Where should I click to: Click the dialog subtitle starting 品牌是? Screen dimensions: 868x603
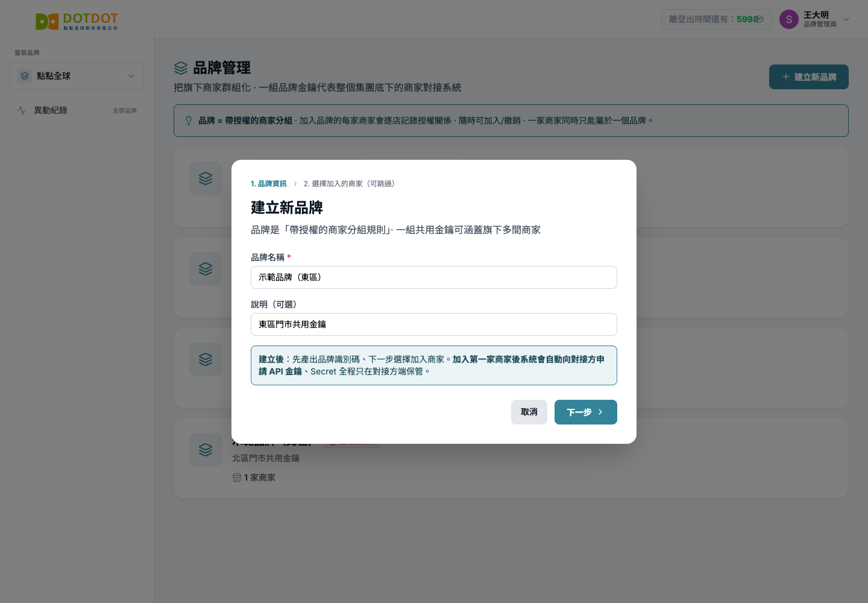coord(395,230)
